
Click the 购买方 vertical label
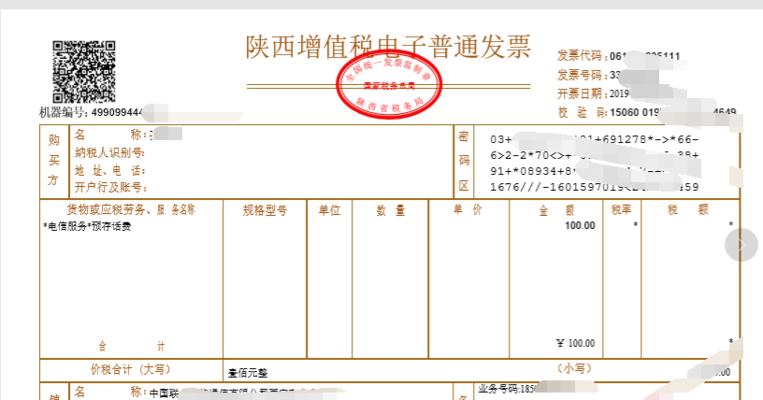54,160
